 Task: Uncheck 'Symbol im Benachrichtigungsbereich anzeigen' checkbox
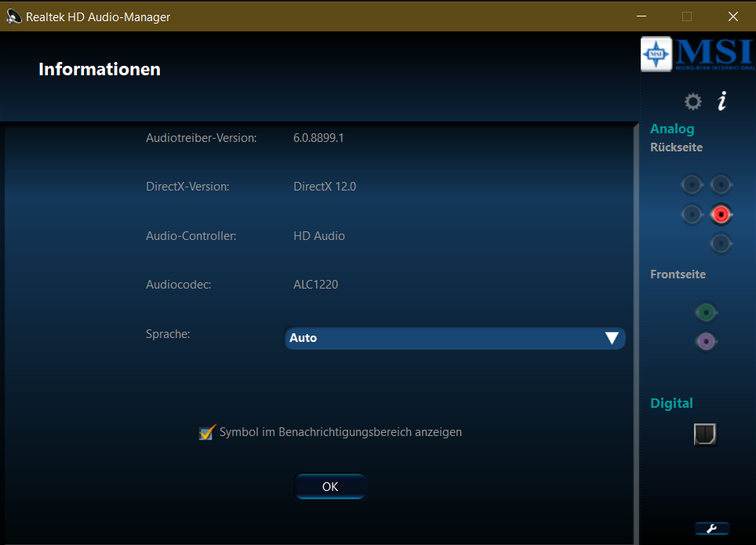(207, 432)
